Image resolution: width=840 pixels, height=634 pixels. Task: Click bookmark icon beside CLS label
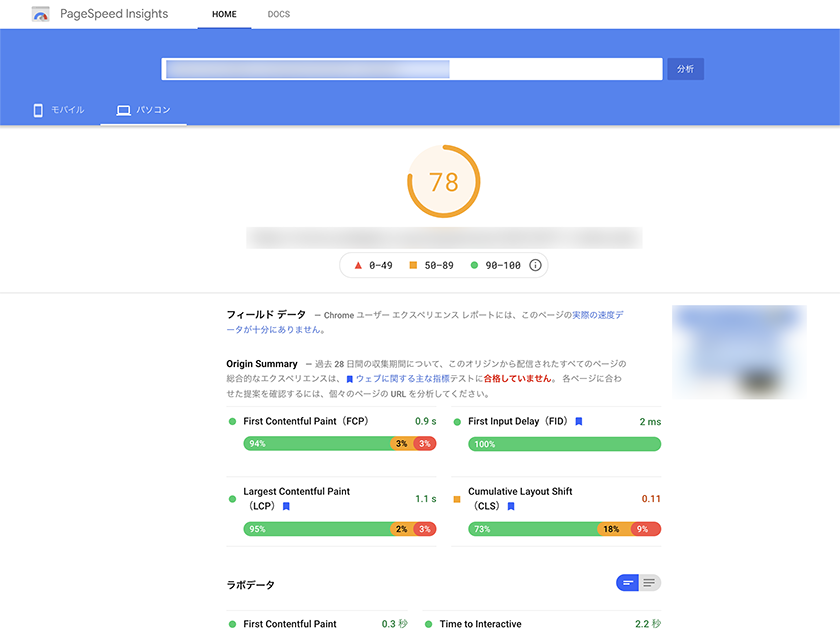[511, 507]
